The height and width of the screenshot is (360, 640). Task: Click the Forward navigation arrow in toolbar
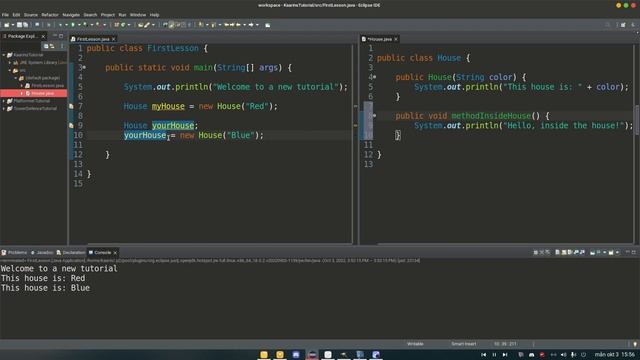point(251,25)
